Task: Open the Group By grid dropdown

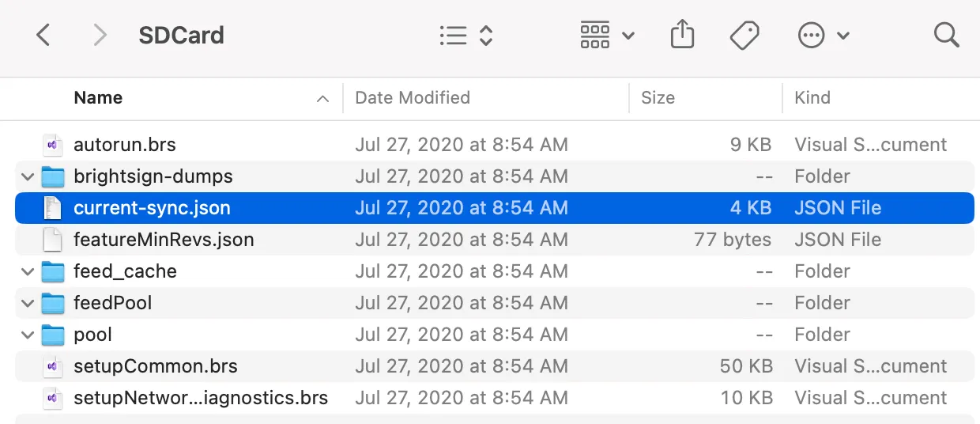Action: coord(607,35)
